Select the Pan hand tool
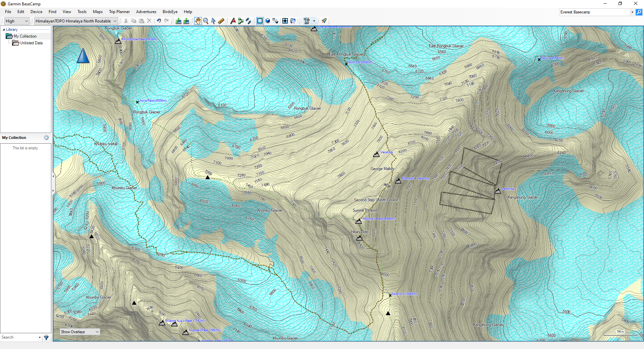 click(198, 21)
